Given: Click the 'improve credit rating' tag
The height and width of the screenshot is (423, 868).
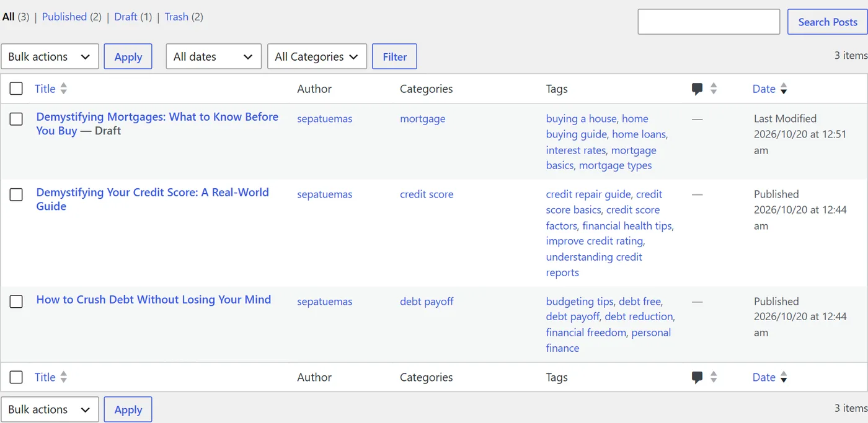Looking at the screenshot, I should (x=595, y=242).
